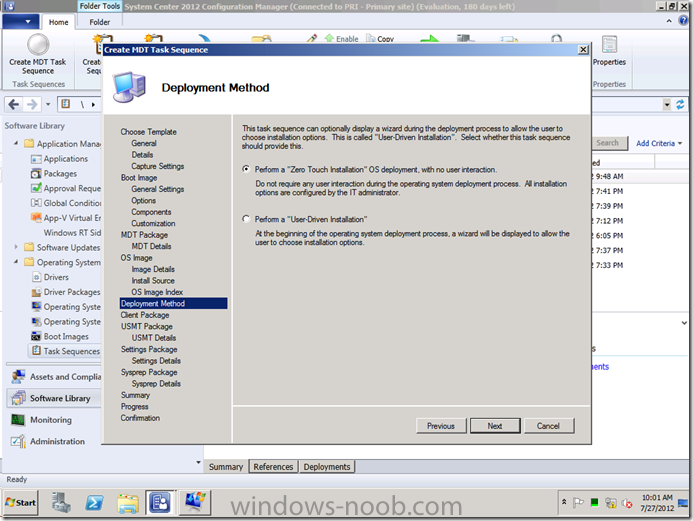Viewport: 693px width, 521px height.
Task: Select the Choose Template wizard step
Action: pyautogui.click(x=148, y=132)
